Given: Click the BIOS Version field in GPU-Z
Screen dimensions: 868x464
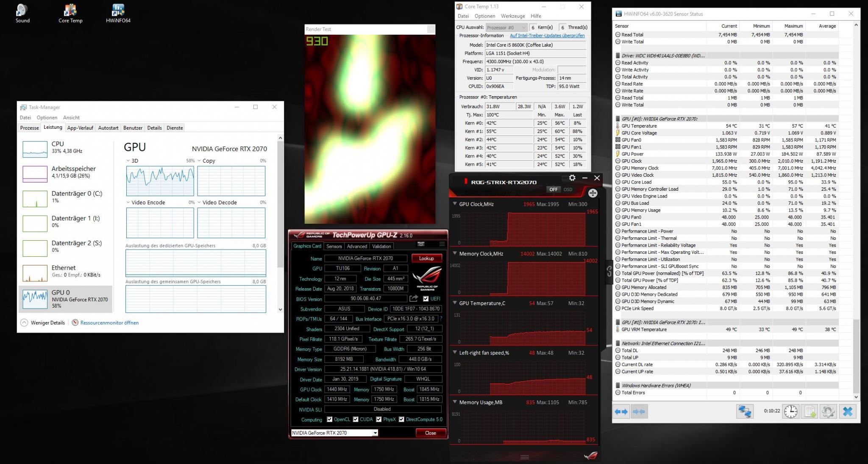Looking at the screenshot, I should [x=366, y=299].
